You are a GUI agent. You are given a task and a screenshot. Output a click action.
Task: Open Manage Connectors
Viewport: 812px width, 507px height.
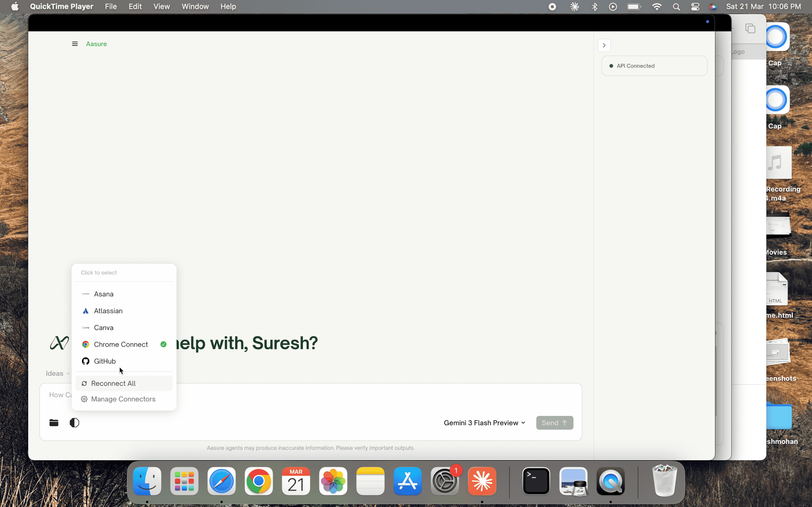(x=123, y=399)
